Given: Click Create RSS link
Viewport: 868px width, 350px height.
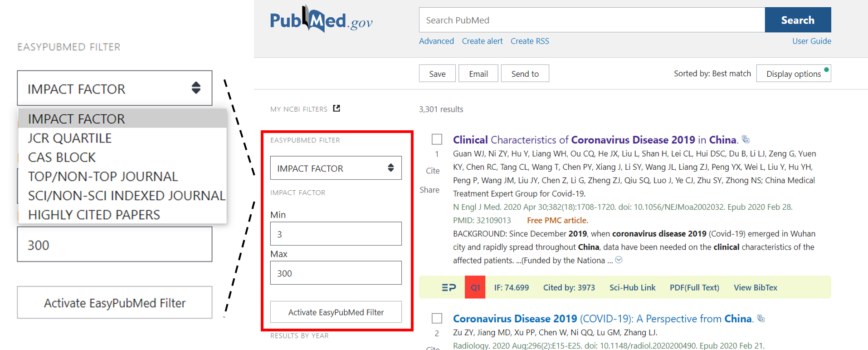Looking at the screenshot, I should pos(530,41).
